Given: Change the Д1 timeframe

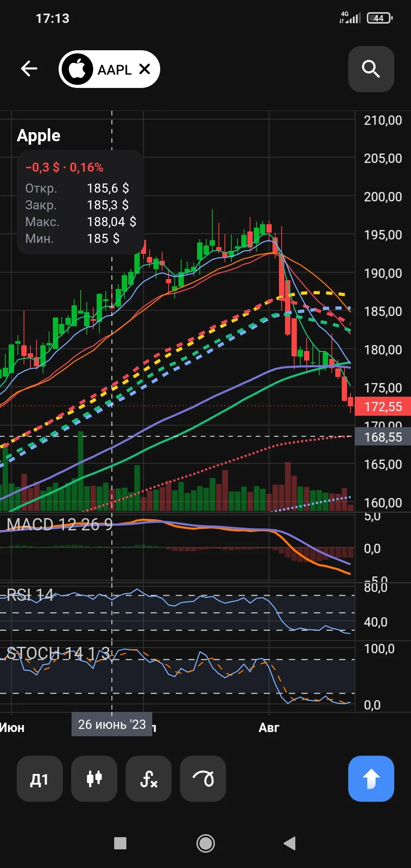Looking at the screenshot, I should pyautogui.click(x=40, y=779).
